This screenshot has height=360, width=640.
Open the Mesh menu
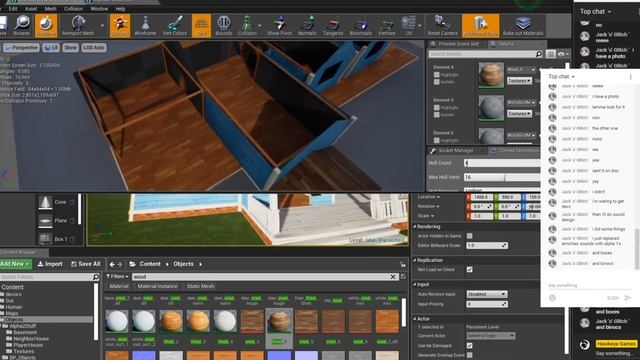[x=50, y=9]
